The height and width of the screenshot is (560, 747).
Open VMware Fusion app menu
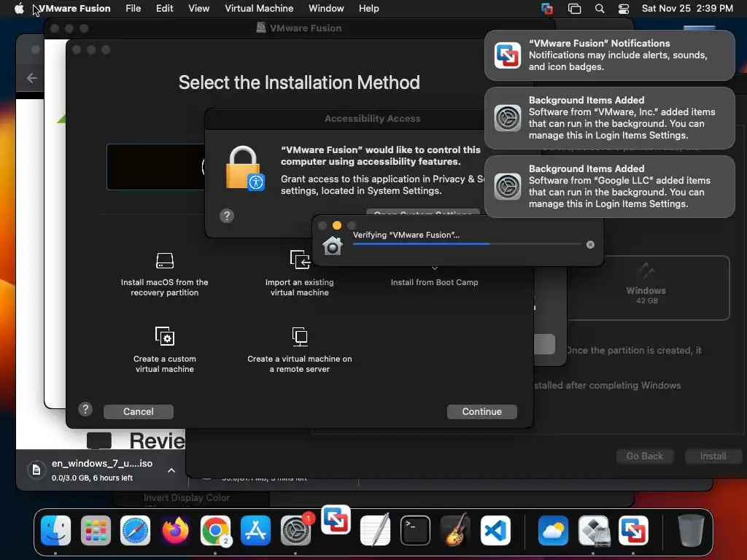click(x=75, y=9)
